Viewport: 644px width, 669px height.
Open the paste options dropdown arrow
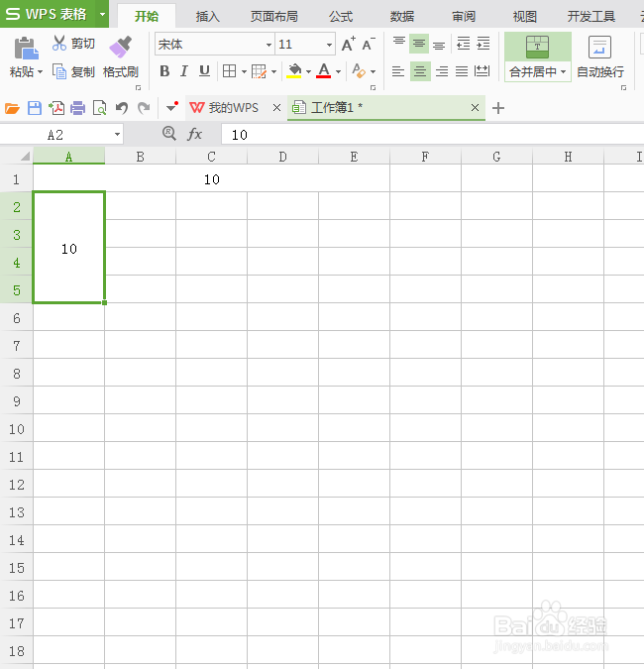[x=40, y=71]
